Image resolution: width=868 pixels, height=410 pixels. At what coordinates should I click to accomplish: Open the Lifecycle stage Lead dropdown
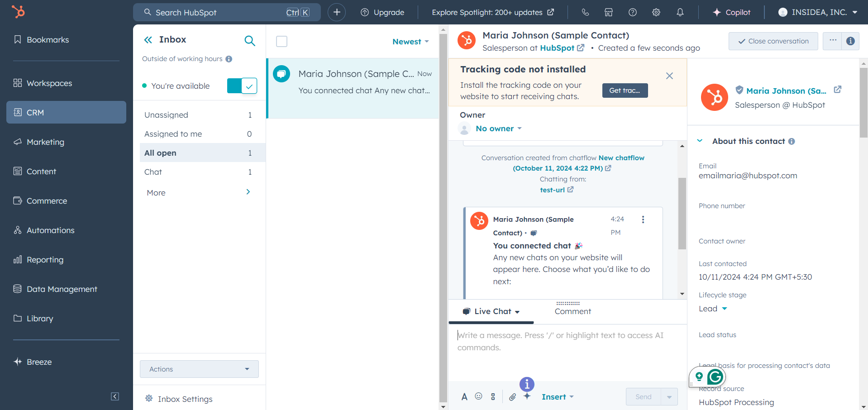tap(713, 309)
